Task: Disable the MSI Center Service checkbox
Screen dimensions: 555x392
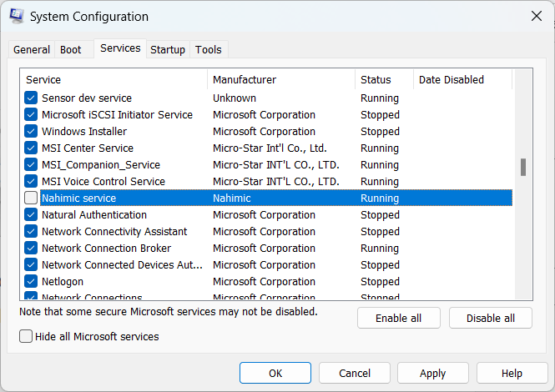Action: click(x=31, y=148)
